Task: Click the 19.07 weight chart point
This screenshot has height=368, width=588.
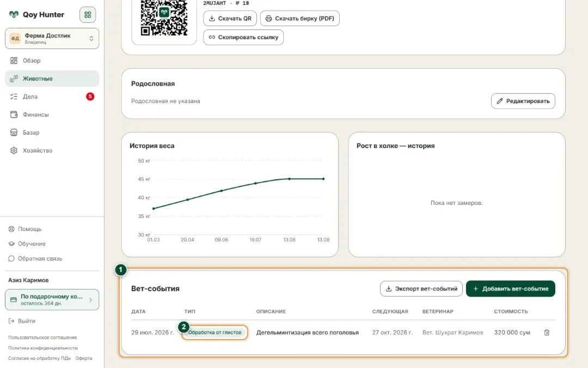Action: coord(255,183)
